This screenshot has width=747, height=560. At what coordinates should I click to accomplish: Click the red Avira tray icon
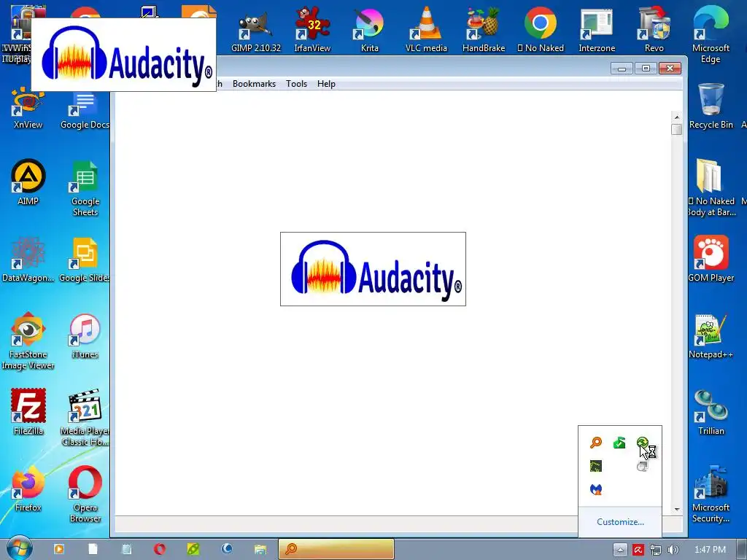point(638,550)
